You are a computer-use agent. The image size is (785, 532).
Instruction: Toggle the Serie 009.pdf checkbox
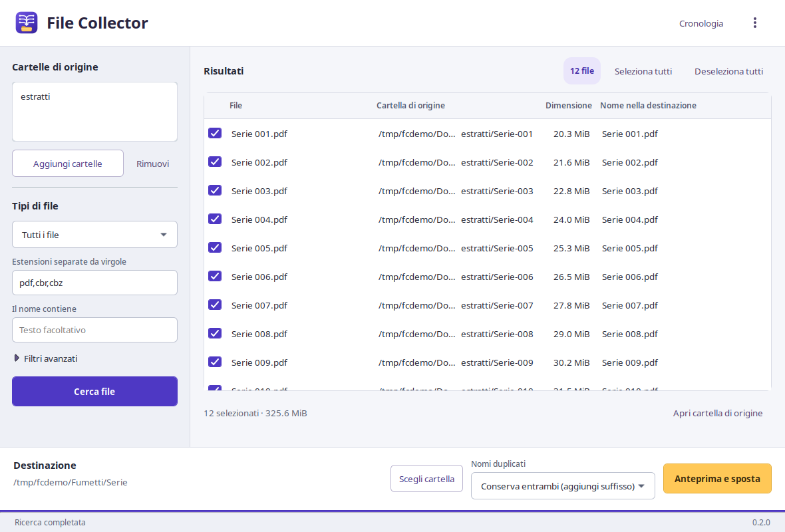click(x=215, y=361)
